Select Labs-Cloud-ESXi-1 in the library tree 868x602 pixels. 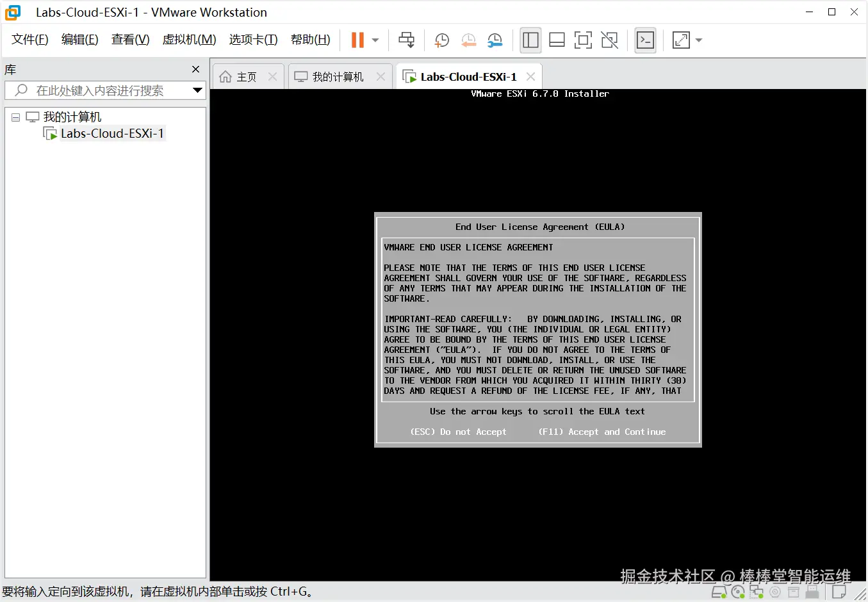(x=112, y=134)
